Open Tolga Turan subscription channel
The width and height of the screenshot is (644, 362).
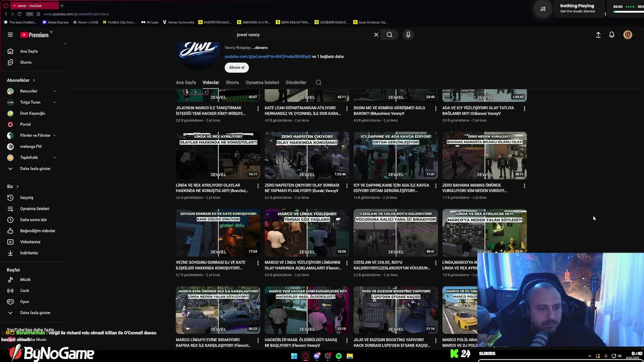click(x=33, y=102)
